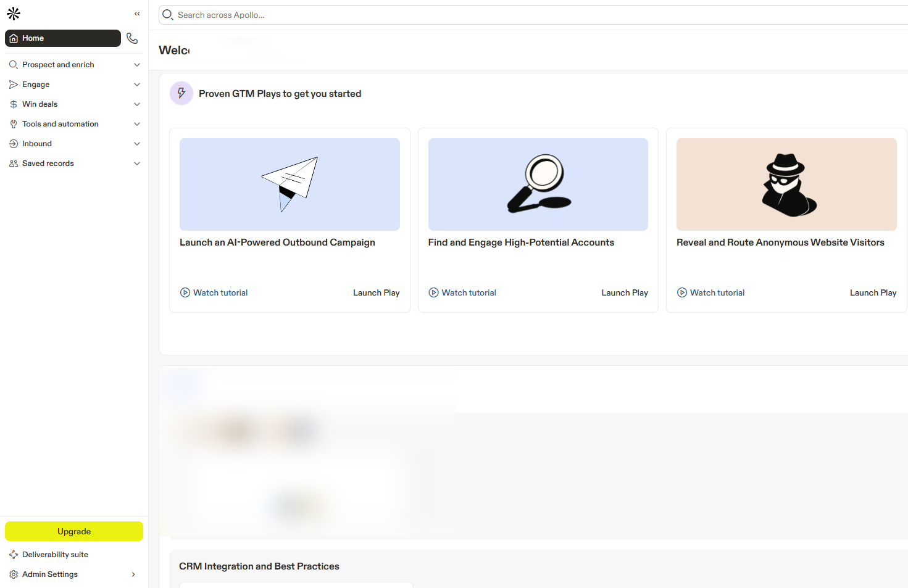Click play icon for Website Visitors tutorial
The height and width of the screenshot is (588, 908).
click(x=682, y=292)
